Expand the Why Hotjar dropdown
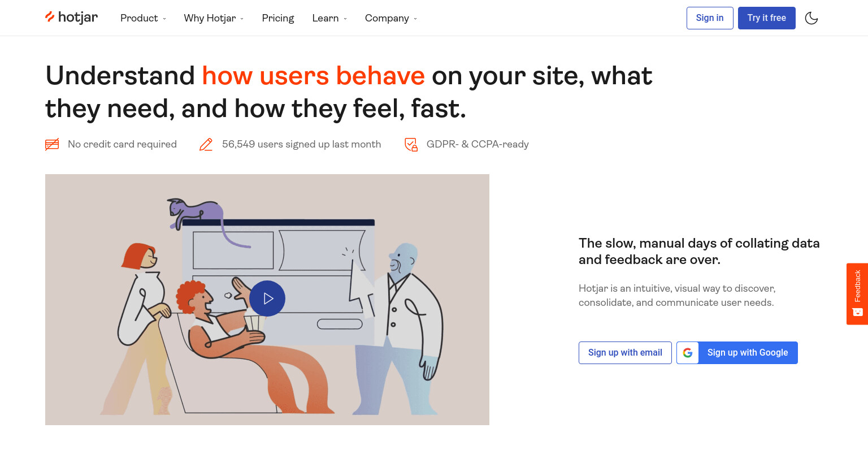 pos(214,18)
